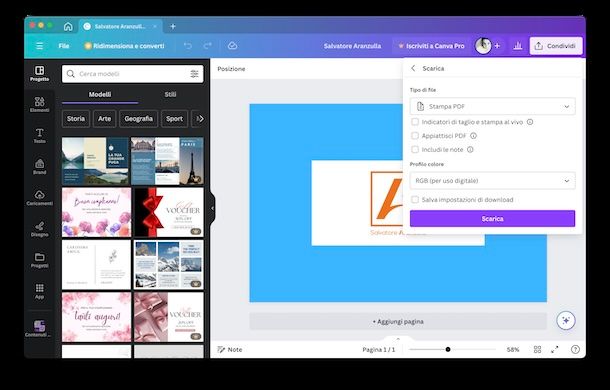Viewport: 610px width, 390px height.
Task: Click Aggiungi pagina button
Action: click(x=398, y=321)
